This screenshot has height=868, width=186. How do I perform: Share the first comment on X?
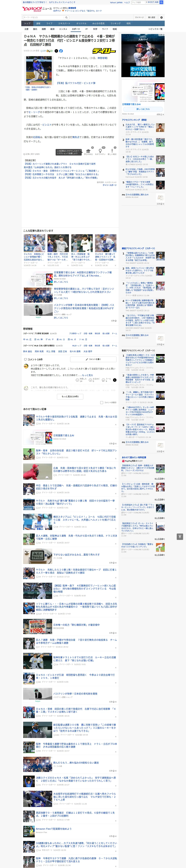point(115,380)
